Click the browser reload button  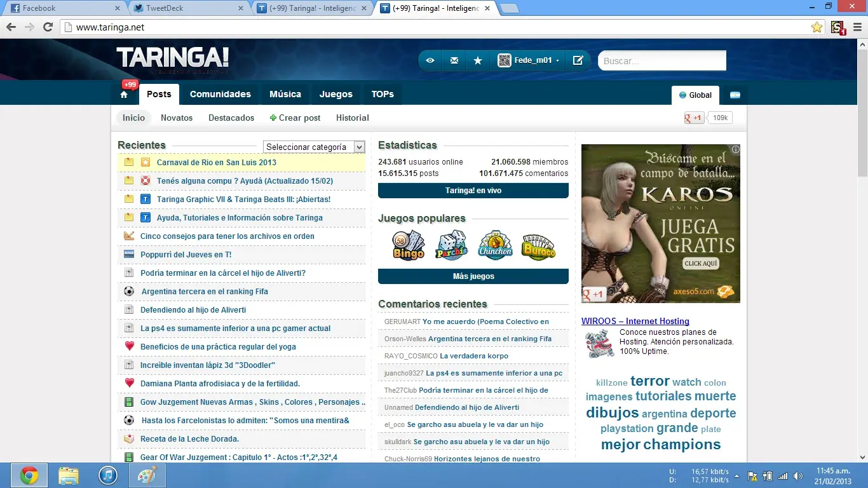(48, 27)
